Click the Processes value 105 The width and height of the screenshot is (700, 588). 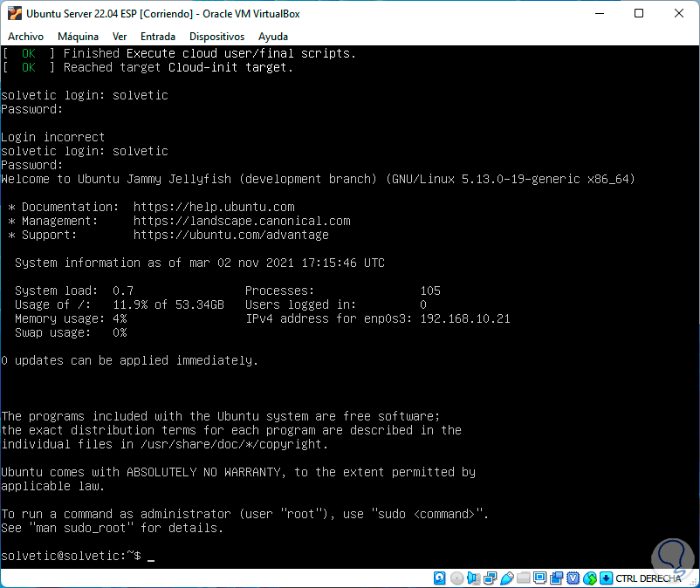click(x=430, y=291)
